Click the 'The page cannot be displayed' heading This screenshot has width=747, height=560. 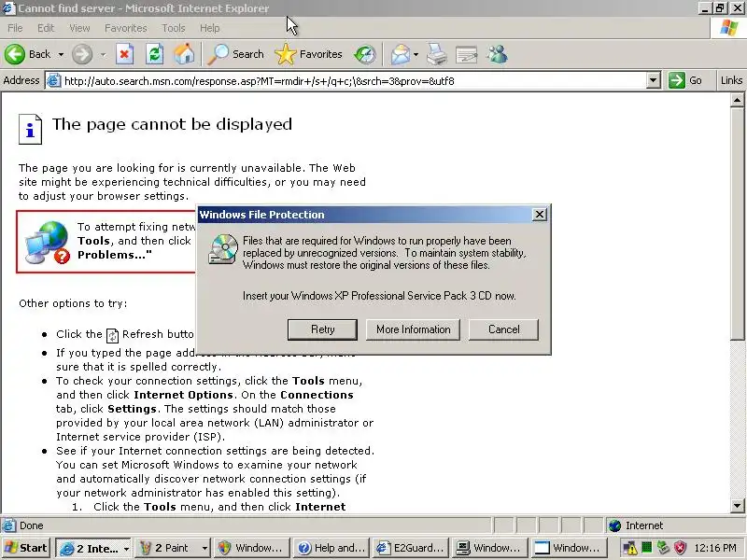[x=172, y=124]
